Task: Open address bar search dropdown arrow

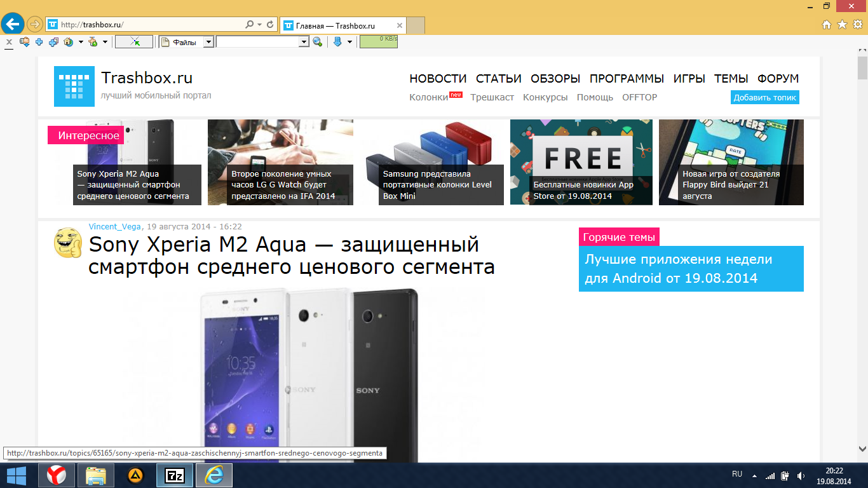Action: pos(259,25)
